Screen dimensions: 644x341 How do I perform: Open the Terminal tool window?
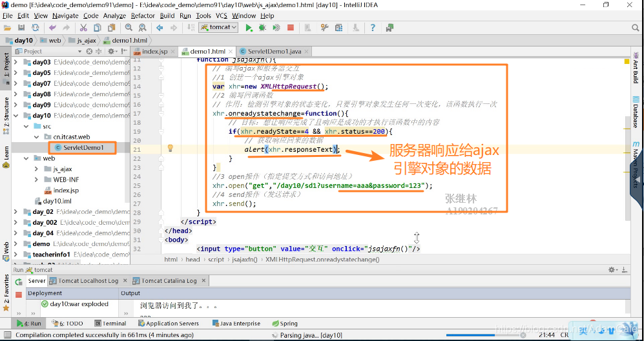click(110, 324)
